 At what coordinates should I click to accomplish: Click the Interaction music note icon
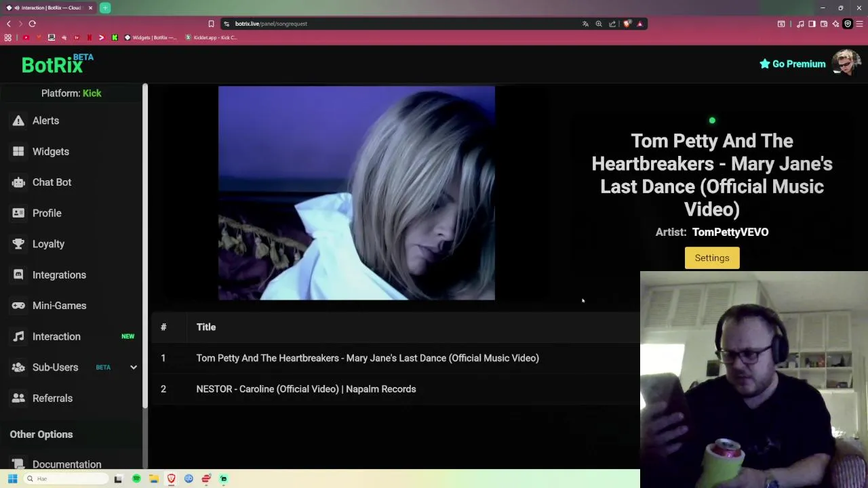18,336
